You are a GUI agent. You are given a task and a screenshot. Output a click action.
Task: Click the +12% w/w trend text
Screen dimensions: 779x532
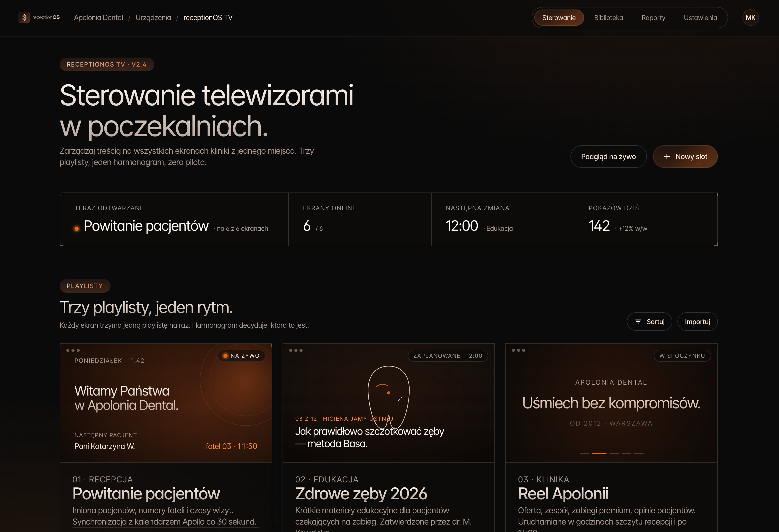(x=632, y=228)
